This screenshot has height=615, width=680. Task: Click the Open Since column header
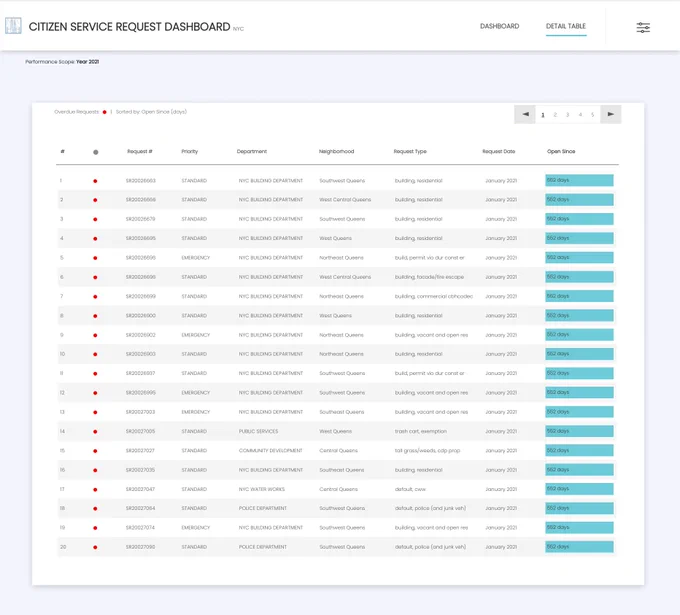pos(561,151)
